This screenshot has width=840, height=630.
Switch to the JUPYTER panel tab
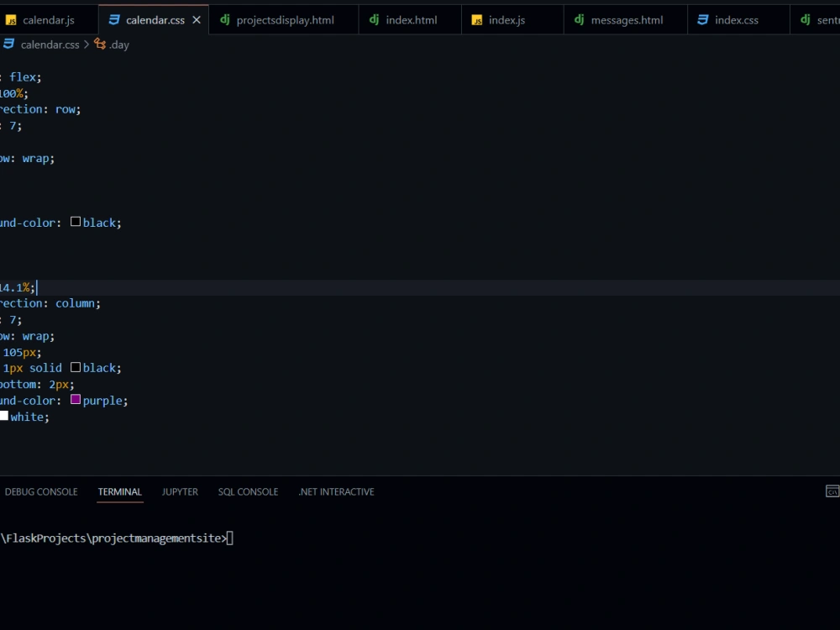click(180, 491)
